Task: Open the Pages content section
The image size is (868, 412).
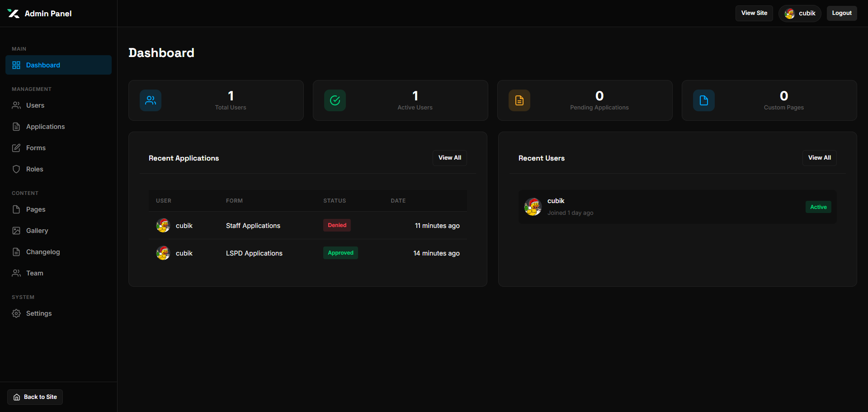Action: pos(58,209)
